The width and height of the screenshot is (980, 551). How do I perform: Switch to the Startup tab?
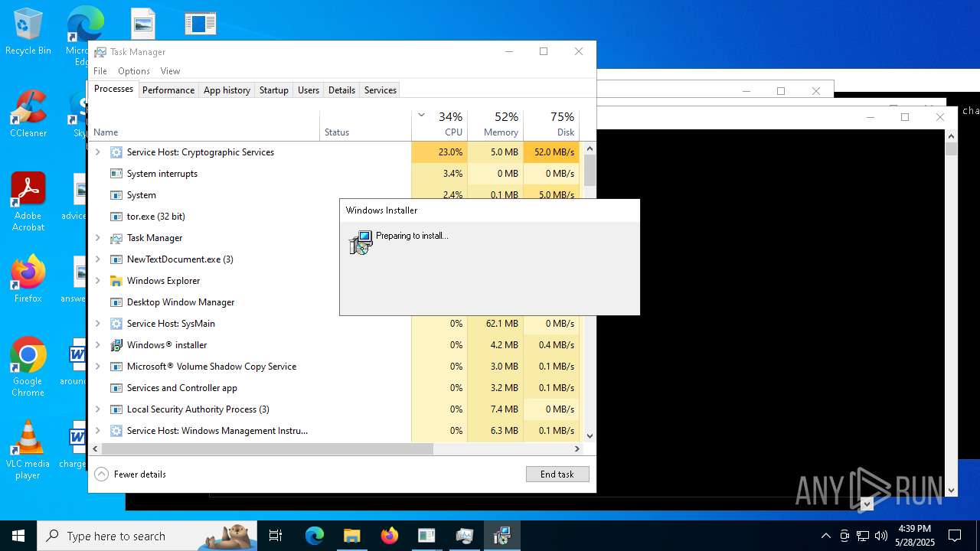click(273, 90)
